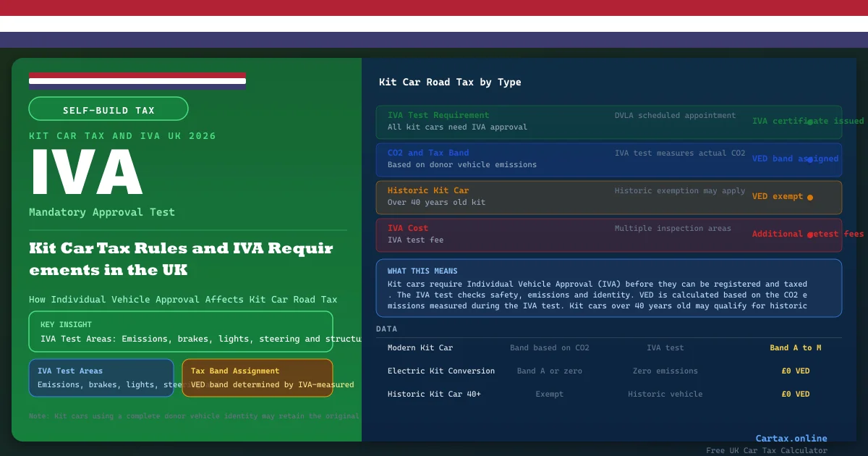Click the IVA Test Areas card
The image size is (868, 456).
[101, 378]
